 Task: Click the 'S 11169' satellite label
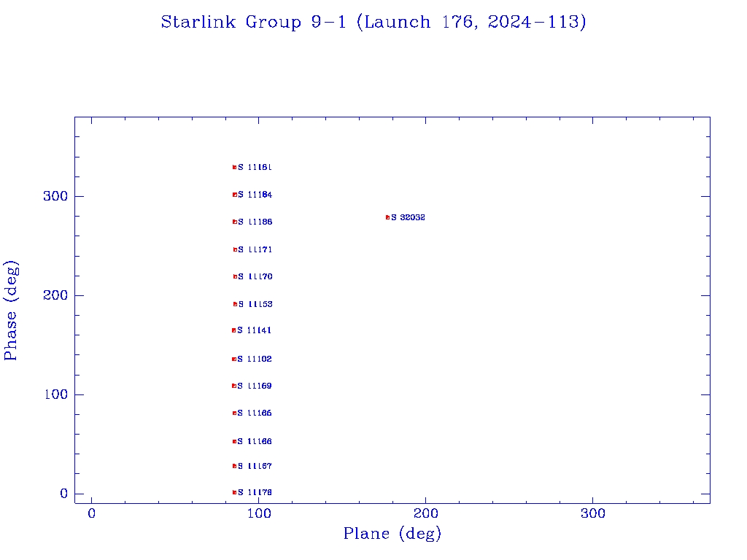(255, 386)
